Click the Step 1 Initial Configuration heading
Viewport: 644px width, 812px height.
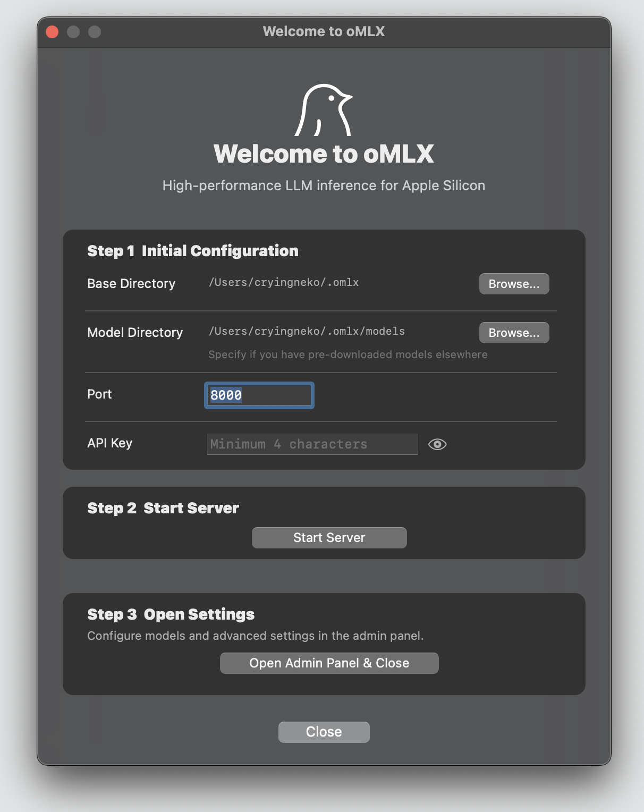coord(192,251)
